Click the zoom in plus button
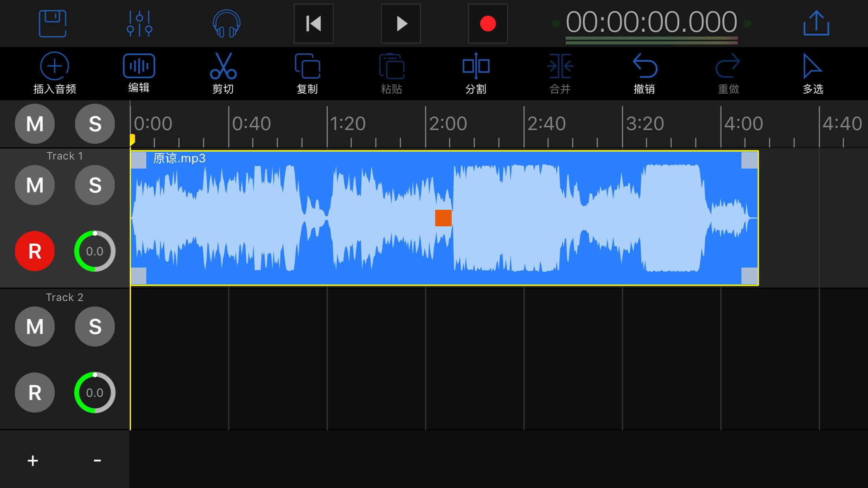 (33, 460)
